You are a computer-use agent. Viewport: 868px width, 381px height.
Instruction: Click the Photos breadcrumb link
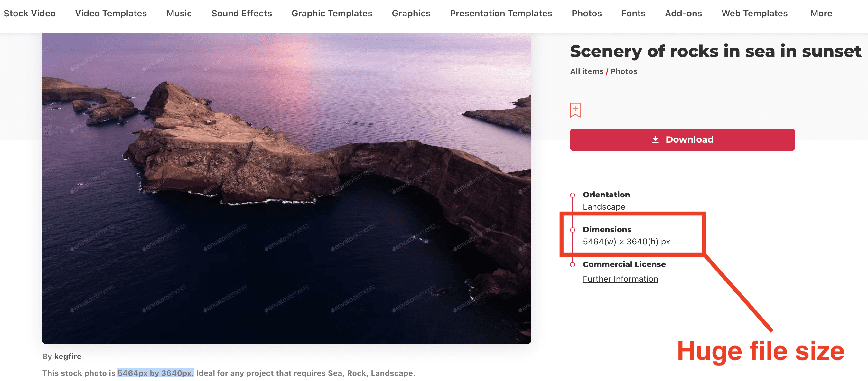(x=623, y=71)
